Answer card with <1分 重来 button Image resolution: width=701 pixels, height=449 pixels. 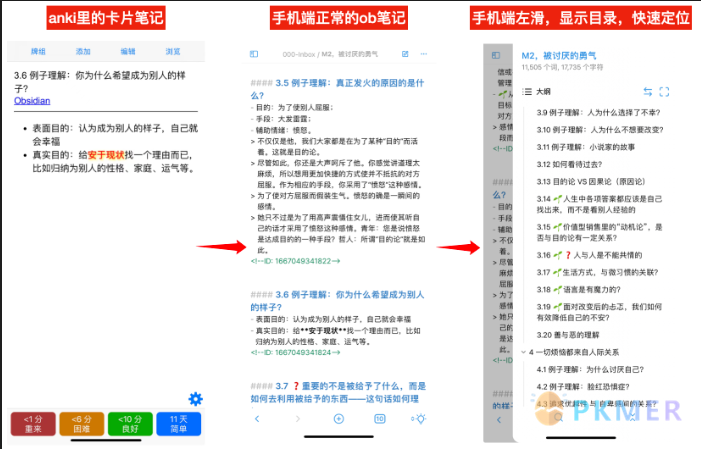point(33,424)
